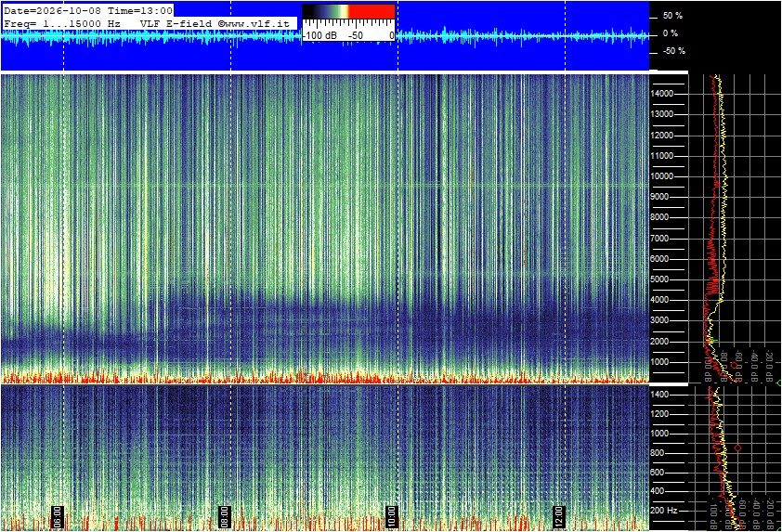Click the 600 frequency axis label
Screen dimensions: 782x532
coord(658,473)
